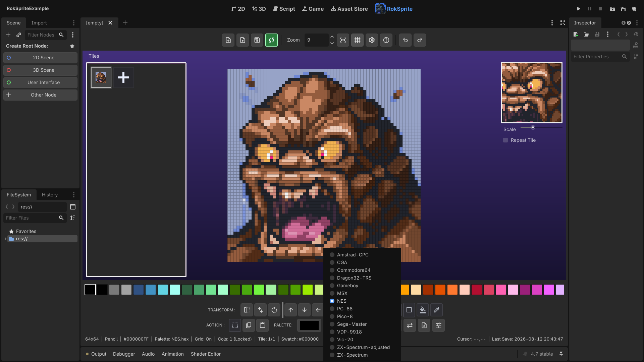Shift sprite pixels left with the left arrow
The image size is (644, 362).
(x=318, y=310)
